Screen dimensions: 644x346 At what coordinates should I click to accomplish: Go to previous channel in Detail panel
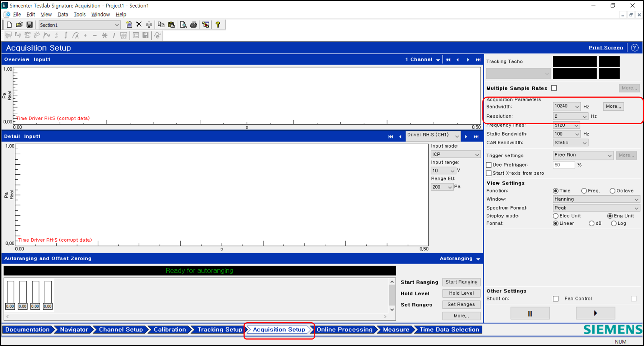[x=400, y=137]
